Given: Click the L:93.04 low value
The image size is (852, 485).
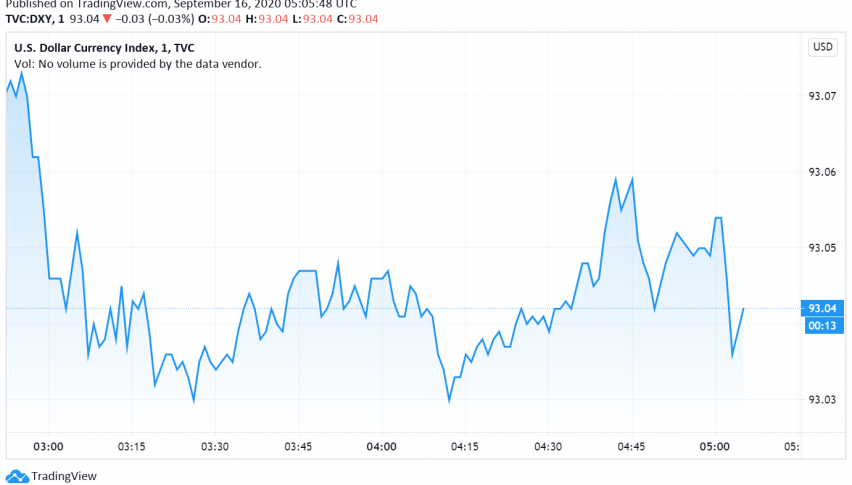Looking at the screenshot, I should point(312,19).
